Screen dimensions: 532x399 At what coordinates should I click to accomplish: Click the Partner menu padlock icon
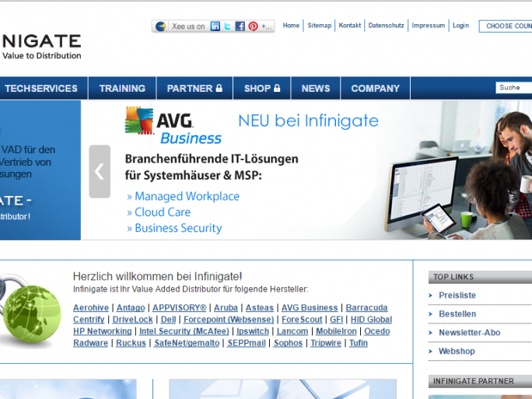219,88
